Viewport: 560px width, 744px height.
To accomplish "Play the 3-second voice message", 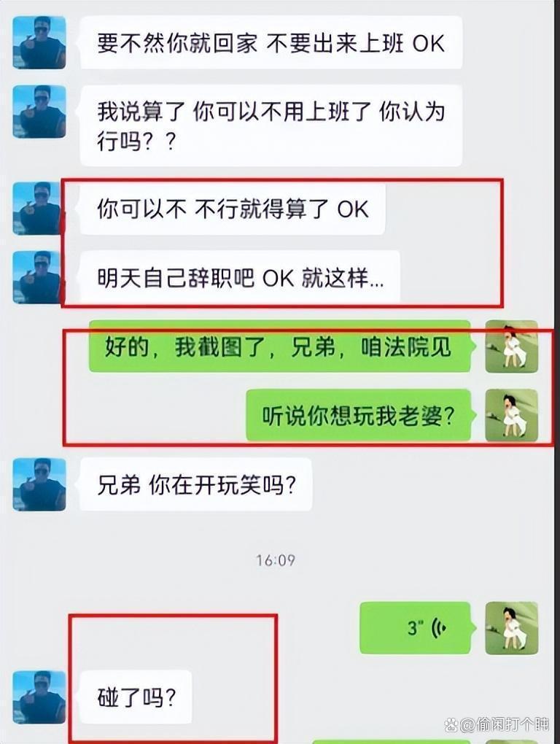I will click(417, 628).
